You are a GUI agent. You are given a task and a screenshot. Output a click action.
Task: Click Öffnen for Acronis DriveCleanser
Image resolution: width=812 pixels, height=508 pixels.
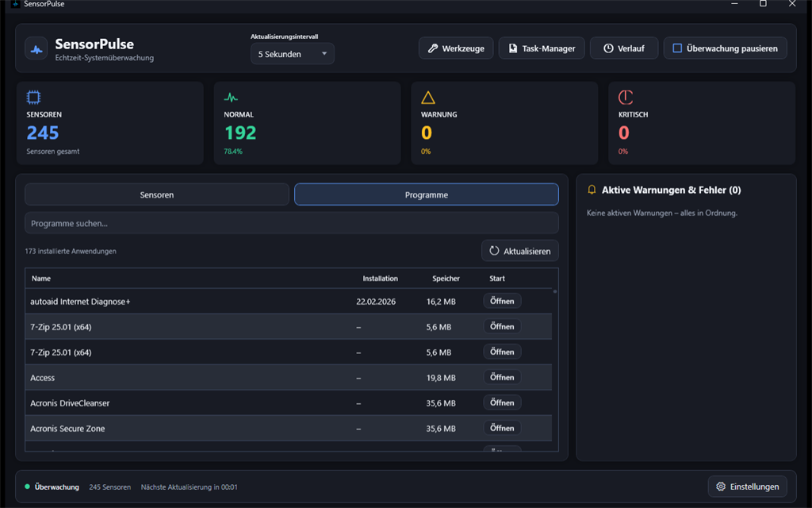[502, 402]
